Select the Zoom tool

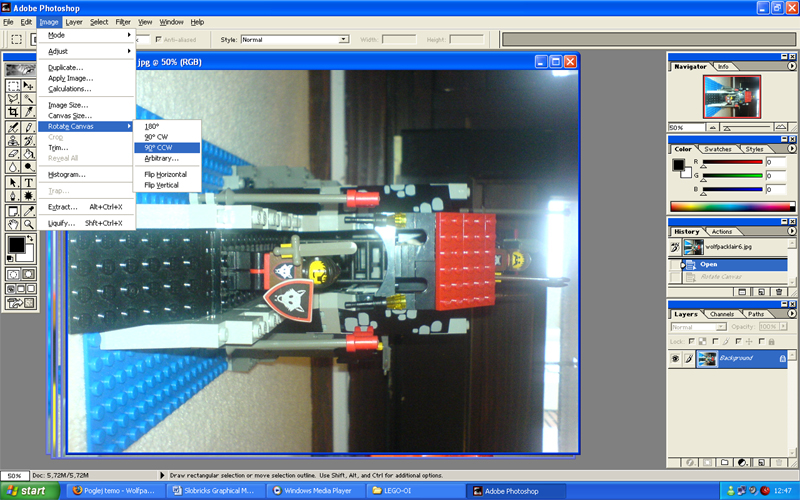pos(29,224)
